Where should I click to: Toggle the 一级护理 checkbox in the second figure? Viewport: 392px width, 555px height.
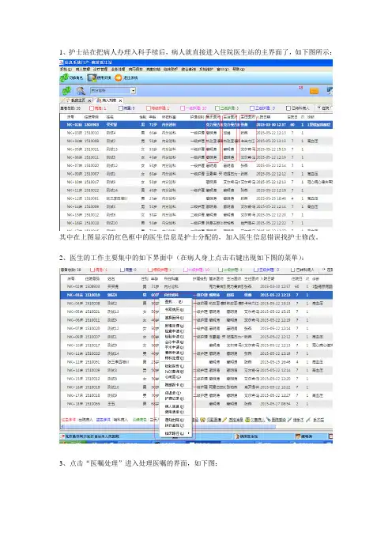point(185,270)
